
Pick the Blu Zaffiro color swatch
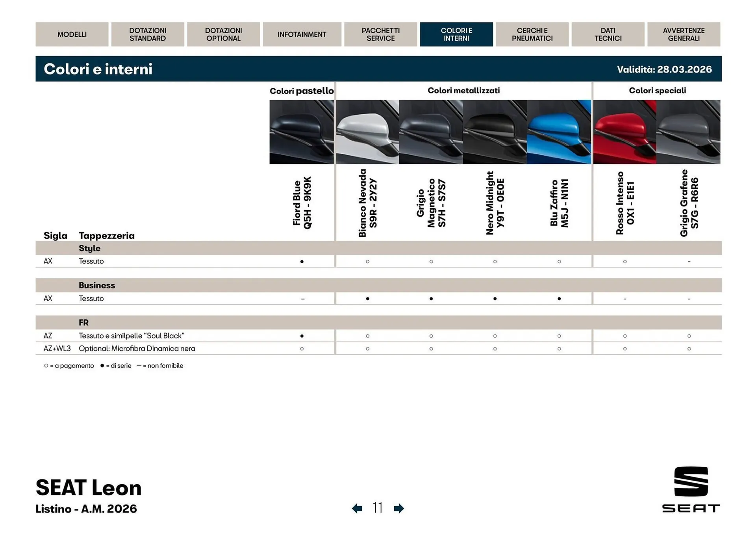pyautogui.click(x=559, y=132)
